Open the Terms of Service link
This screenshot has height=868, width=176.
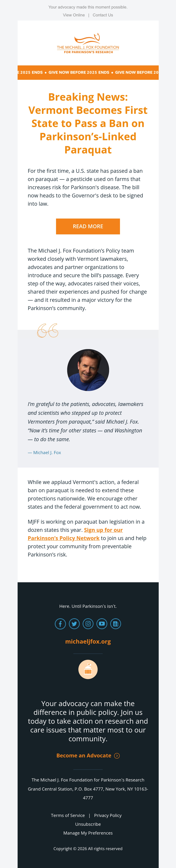coord(68,815)
